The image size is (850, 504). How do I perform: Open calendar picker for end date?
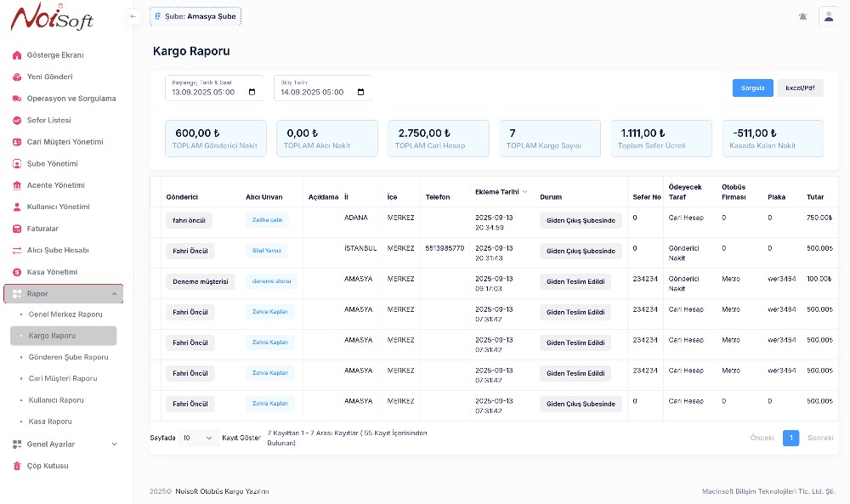click(x=361, y=92)
